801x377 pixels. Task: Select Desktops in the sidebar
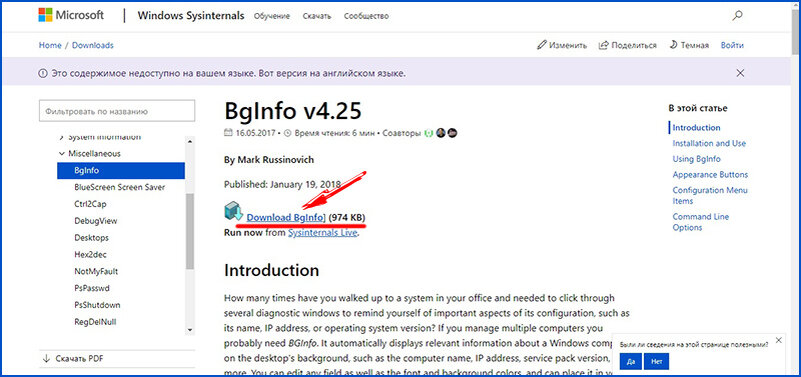(x=91, y=238)
